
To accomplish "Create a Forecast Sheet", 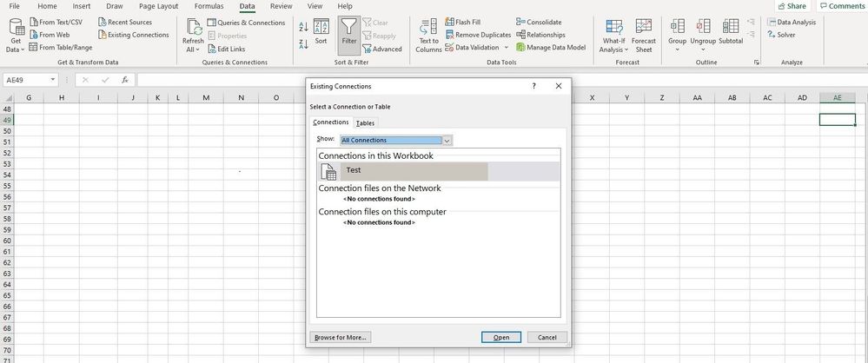I will [x=644, y=36].
